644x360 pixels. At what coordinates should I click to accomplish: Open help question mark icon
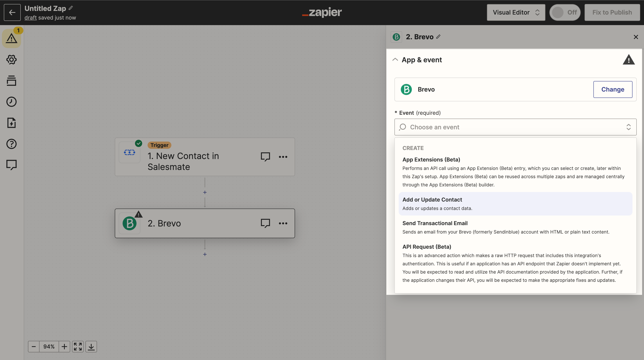click(11, 144)
